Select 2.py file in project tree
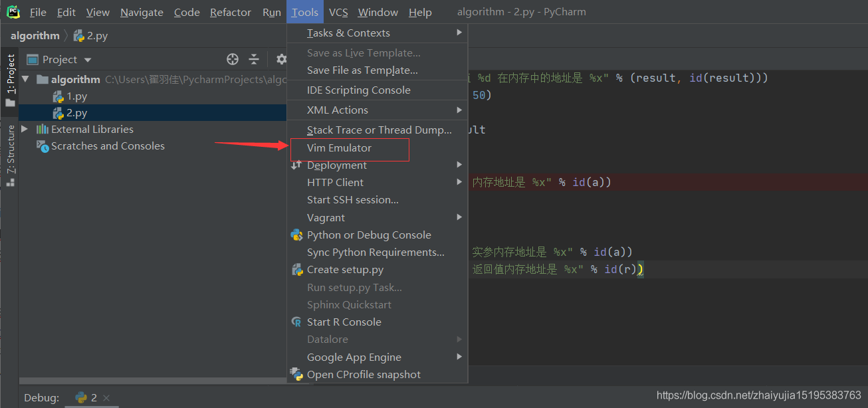Image resolution: width=868 pixels, height=408 pixels. [76, 113]
